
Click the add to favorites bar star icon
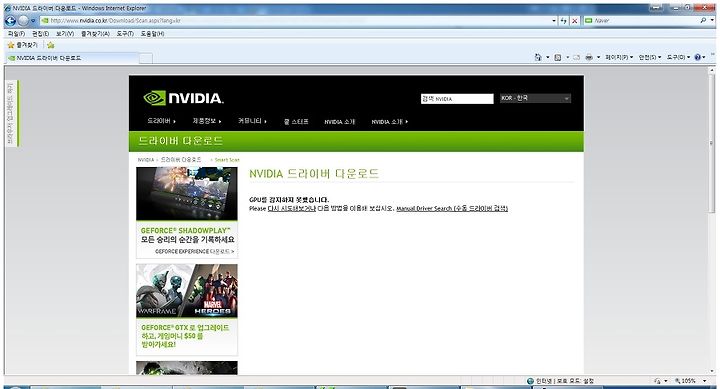click(x=51, y=45)
